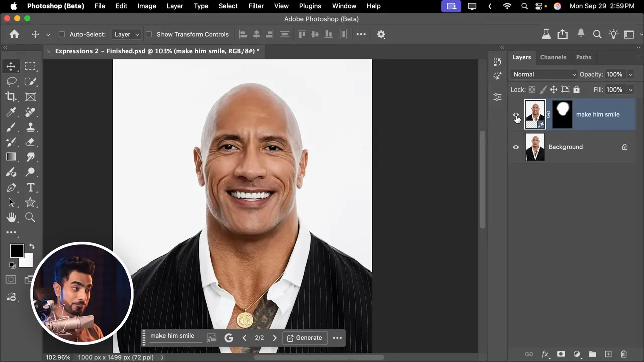
Task: Open contextual taskbar more options dots
Action: (337, 338)
